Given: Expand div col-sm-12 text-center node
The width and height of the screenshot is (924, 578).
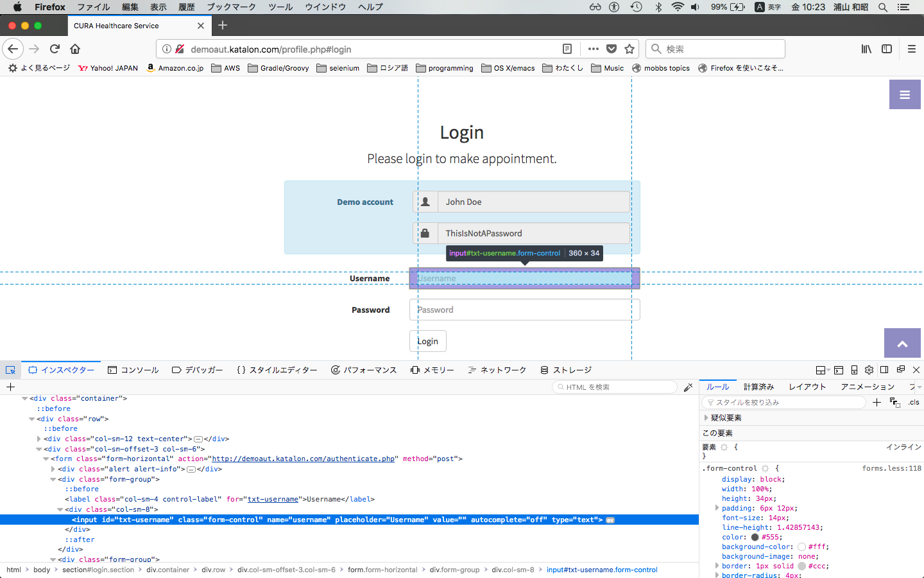Looking at the screenshot, I should pyautogui.click(x=39, y=439).
